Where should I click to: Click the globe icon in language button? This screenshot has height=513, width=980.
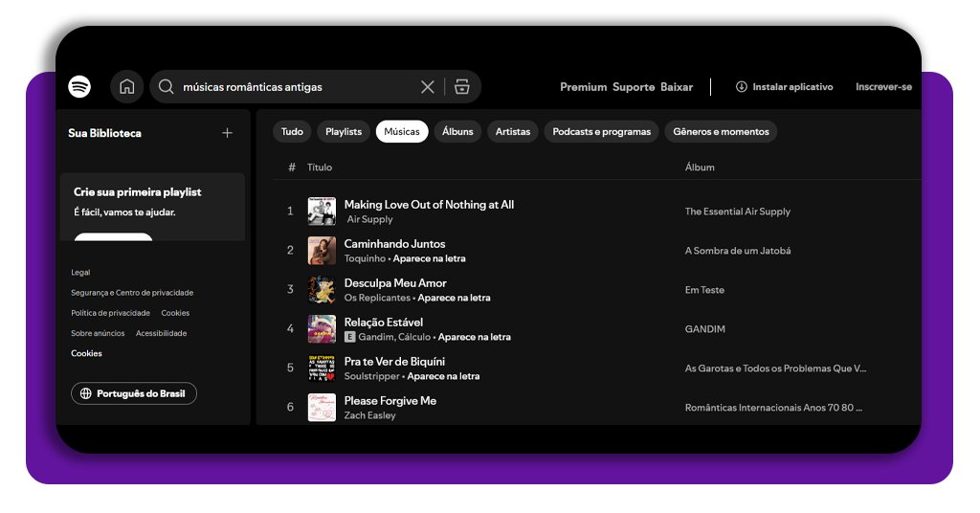pos(85,393)
